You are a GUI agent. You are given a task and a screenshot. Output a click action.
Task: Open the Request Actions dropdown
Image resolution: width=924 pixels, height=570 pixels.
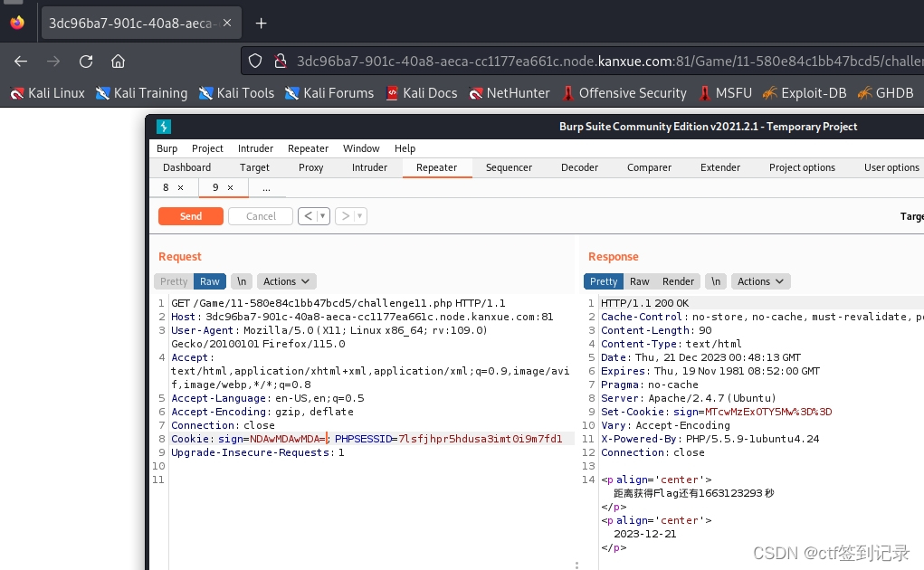point(286,281)
